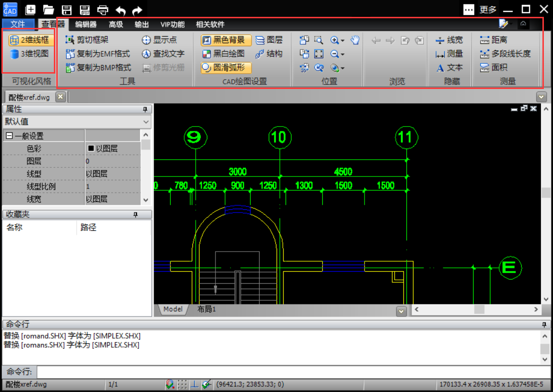Image resolution: width=553 pixels, height=392 pixels.
Task: Open the zoom-in dropdown arrow
Action: [342, 41]
